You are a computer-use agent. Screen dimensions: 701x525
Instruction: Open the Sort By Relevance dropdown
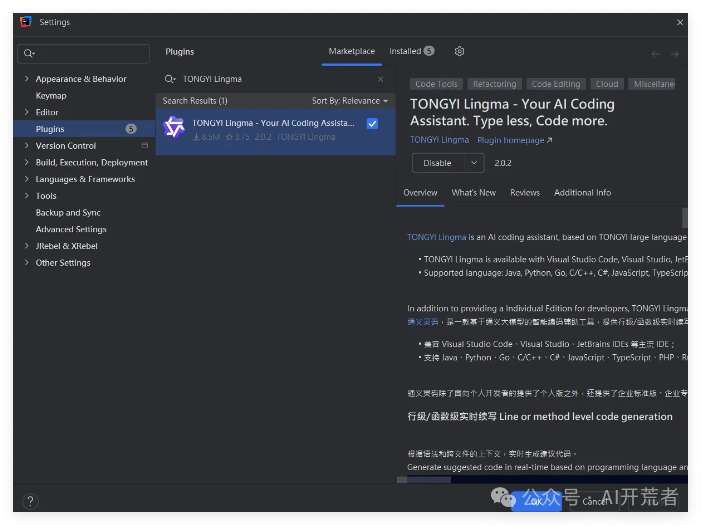(x=349, y=101)
